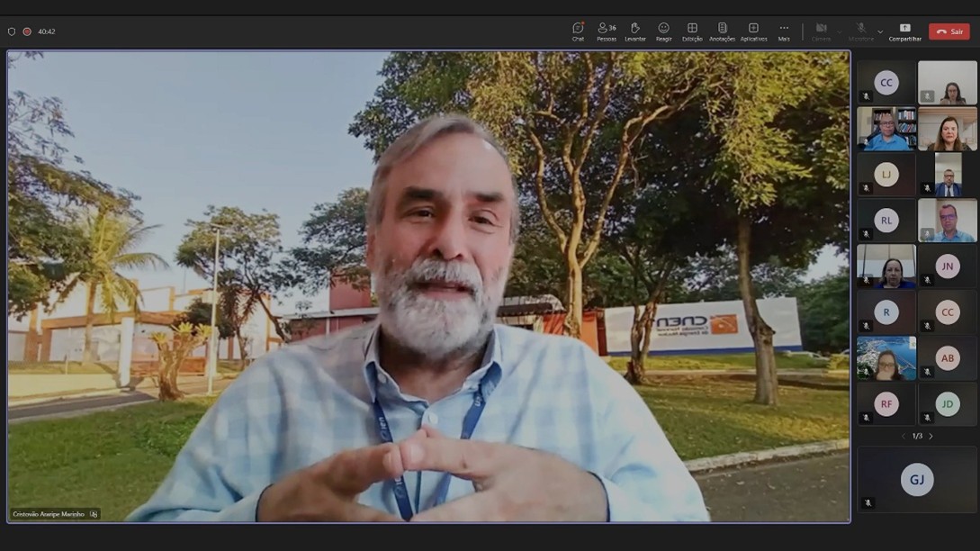Open the Mais options menu

pos(784,31)
